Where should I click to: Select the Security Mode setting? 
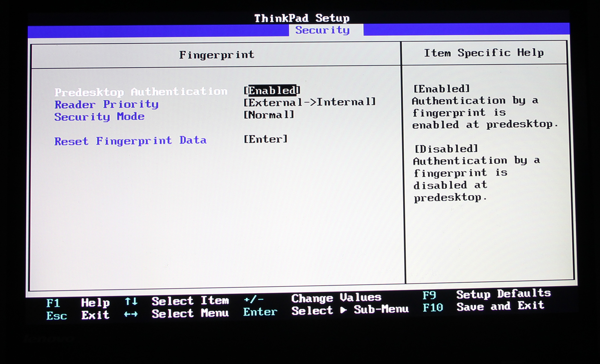(x=99, y=116)
